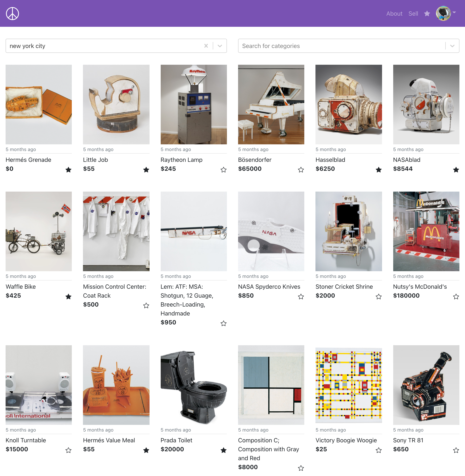Image resolution: width=465 pixels, height=476 pixels.
Task: Open the NASA shotgun photo
Action: 194,231
